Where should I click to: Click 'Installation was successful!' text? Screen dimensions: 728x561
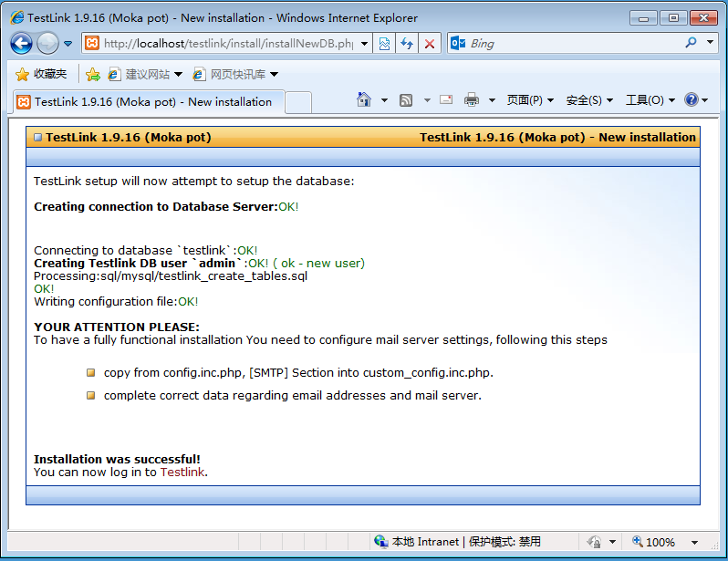coord(117,459)
